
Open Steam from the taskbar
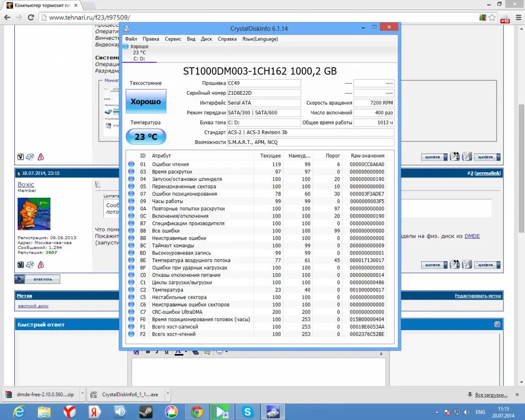click(146, 412)
